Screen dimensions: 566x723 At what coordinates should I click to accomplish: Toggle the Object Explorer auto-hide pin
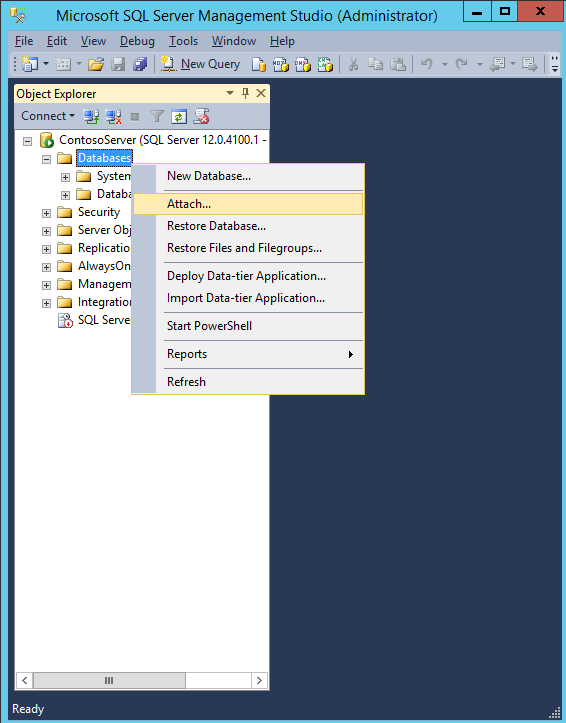coord(245,94)
